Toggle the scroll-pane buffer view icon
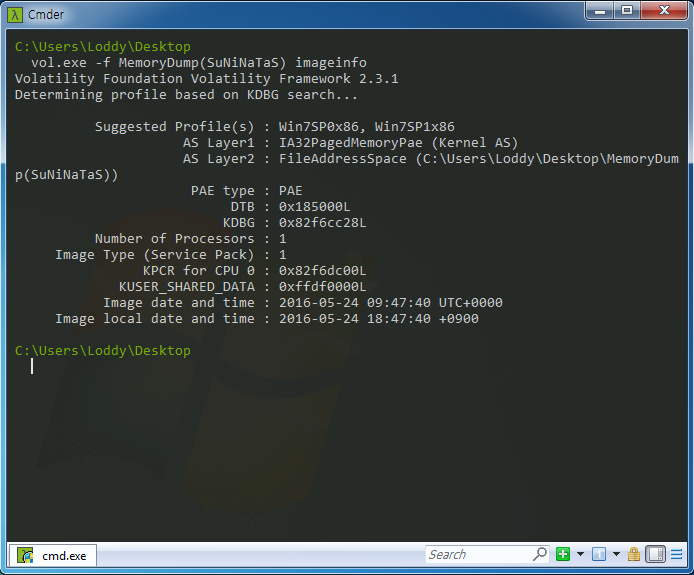The width and height of the screenshot is (694, 575). coord(655,554)
